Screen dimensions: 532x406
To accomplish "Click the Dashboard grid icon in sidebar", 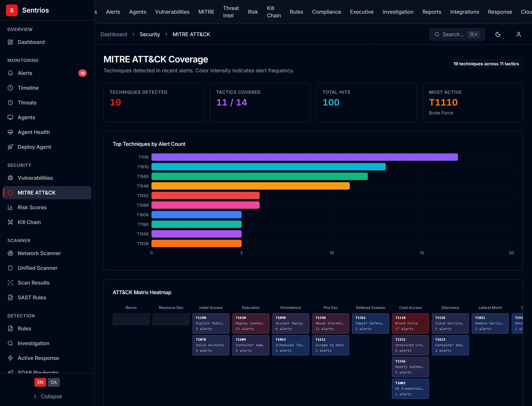I will (x=10, y=42).
